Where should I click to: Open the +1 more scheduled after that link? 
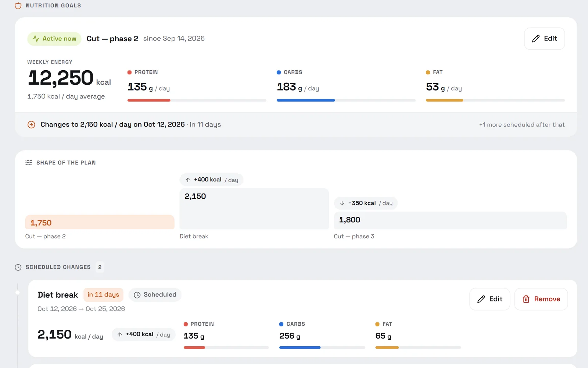[522, 125]
